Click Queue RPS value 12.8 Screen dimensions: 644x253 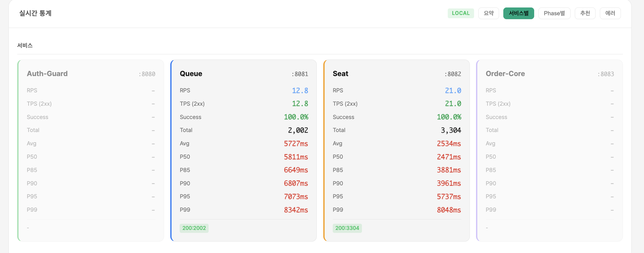[x=300, y=91]
